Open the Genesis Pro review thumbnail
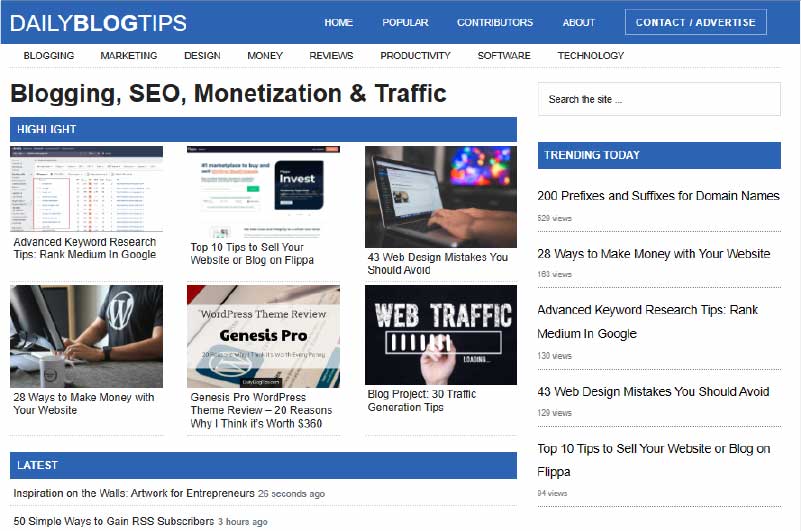 [263, 336]
